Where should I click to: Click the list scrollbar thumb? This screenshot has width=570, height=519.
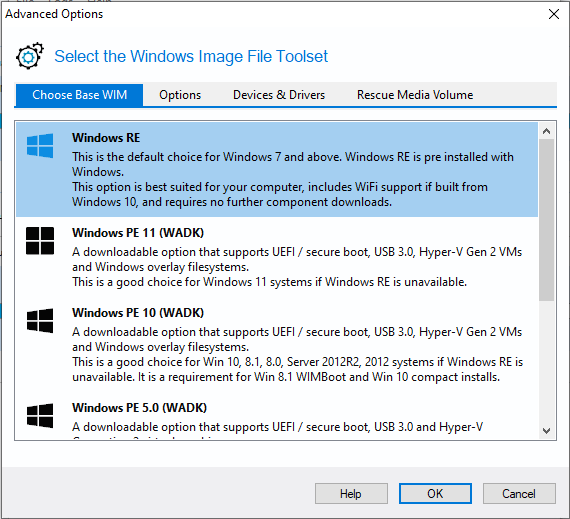pyautogui.click(x=546, y=220)
